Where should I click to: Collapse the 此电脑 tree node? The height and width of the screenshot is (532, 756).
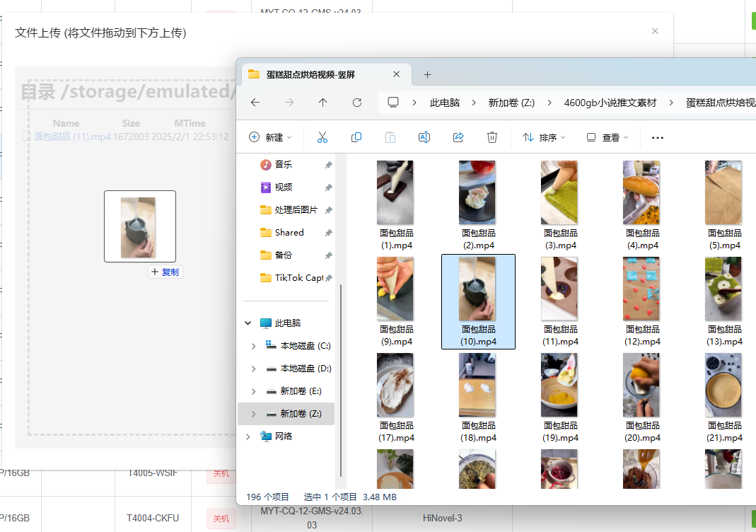coord(248,323)
